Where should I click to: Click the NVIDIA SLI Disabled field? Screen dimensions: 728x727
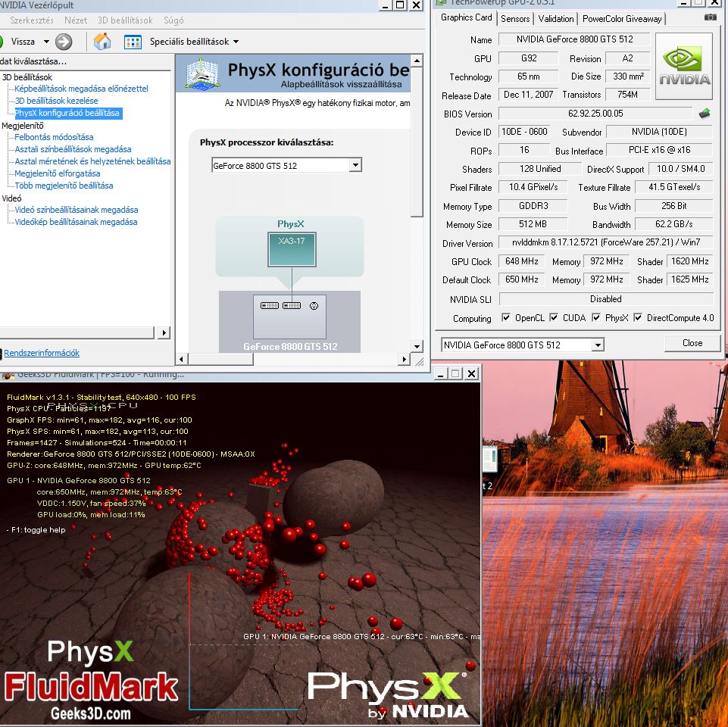click(605, 299)
